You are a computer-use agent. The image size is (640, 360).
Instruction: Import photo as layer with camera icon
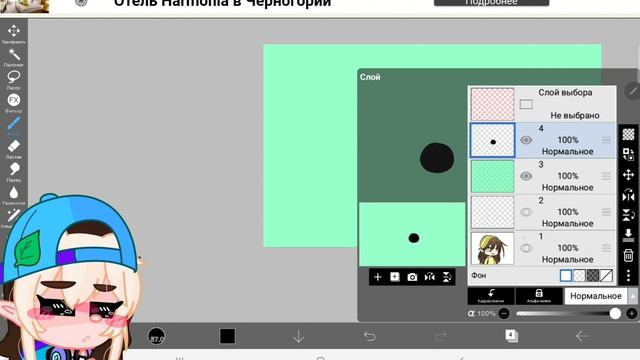click(412, 277)
